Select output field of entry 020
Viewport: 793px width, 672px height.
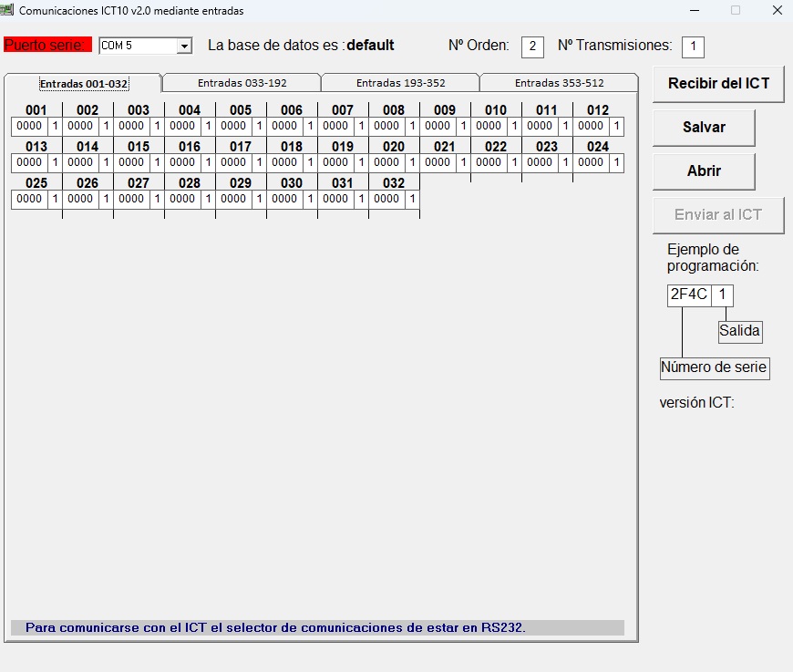413,162
